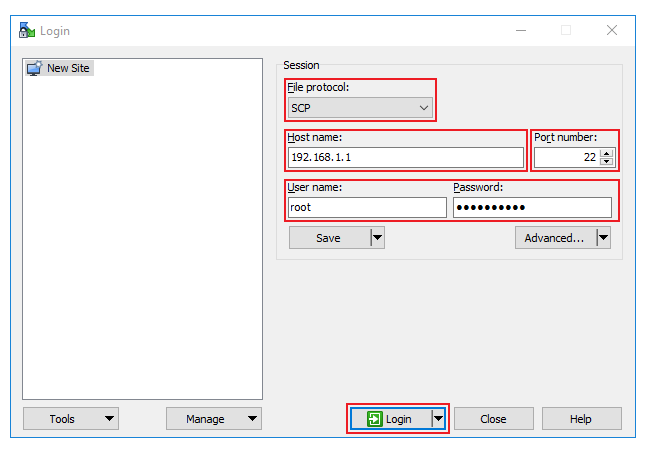Click the User name field

pos(367,207)
